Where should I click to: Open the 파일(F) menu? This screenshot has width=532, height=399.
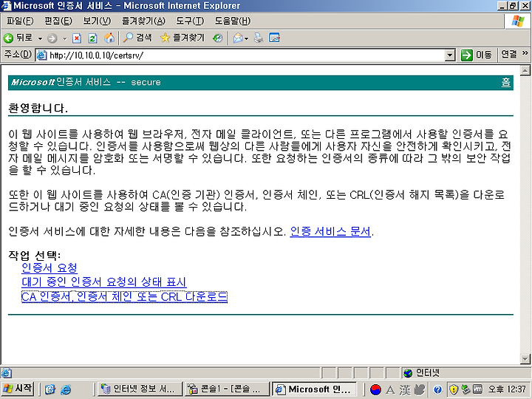[x=20, y=21]
